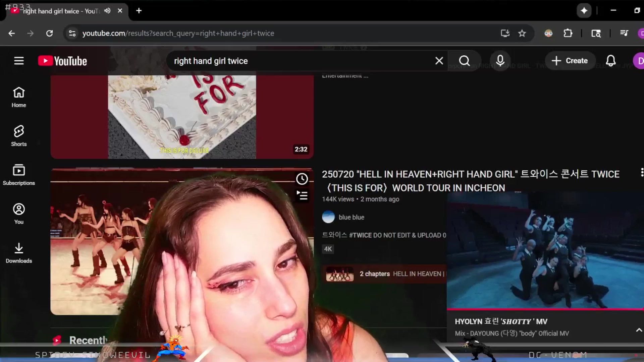
Task: View site information icon in address bar
Action: pos(72,33)
